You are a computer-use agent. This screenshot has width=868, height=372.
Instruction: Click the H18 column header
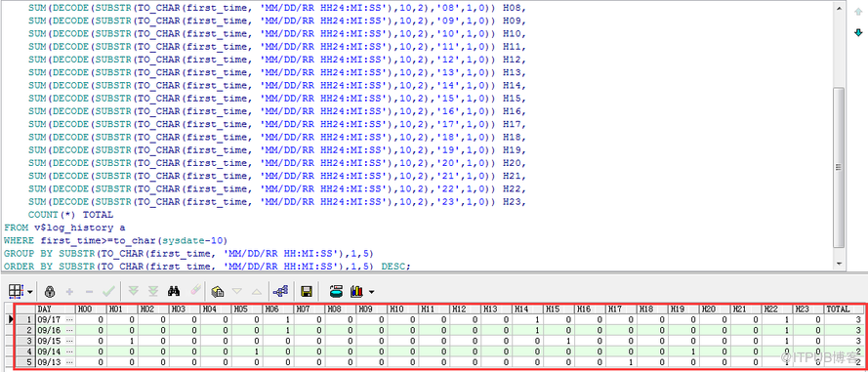click(652, 309)
